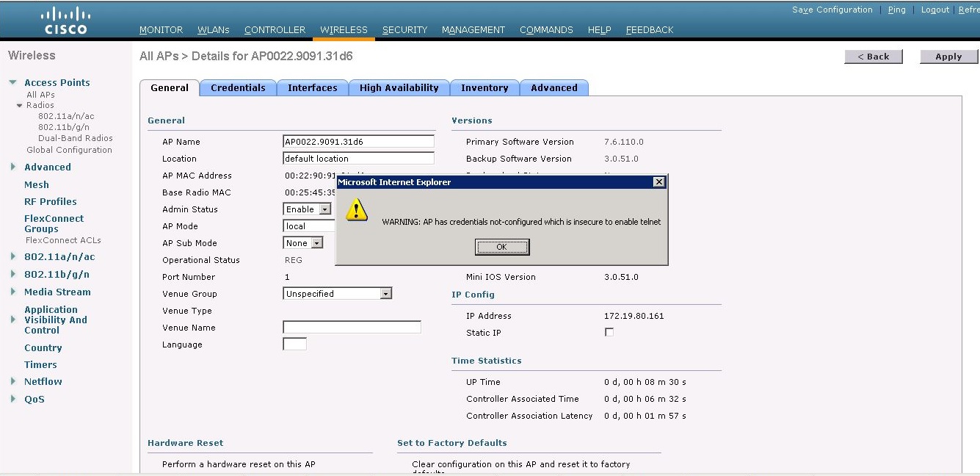Click the AP Name input field
Viewport: 980px width, 476px height.
[x=358, y=142]
